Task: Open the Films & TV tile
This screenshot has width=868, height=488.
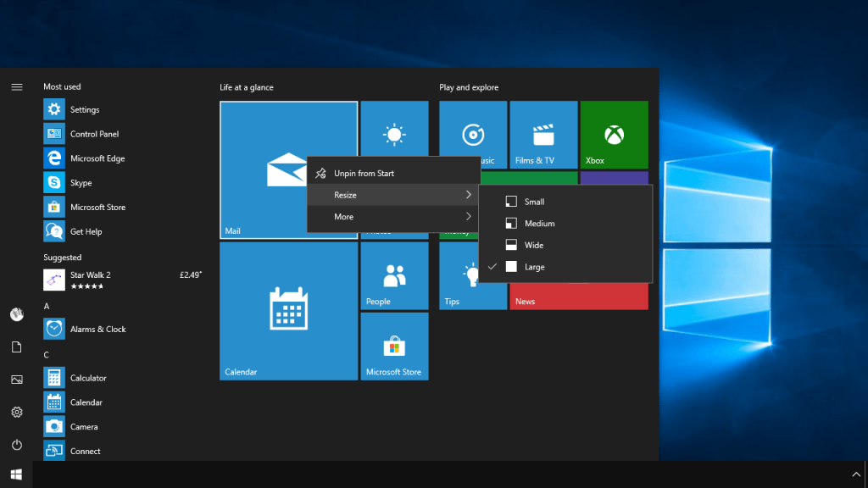Action: tap(543, 135)
